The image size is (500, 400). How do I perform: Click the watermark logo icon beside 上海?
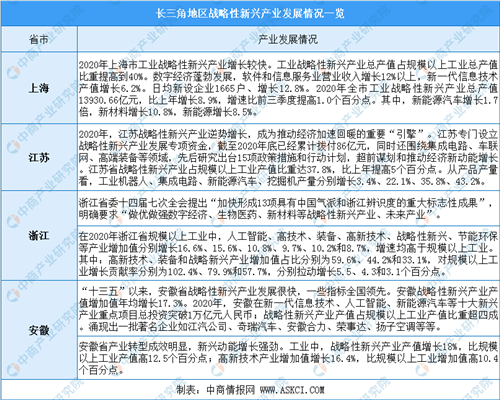13,72
